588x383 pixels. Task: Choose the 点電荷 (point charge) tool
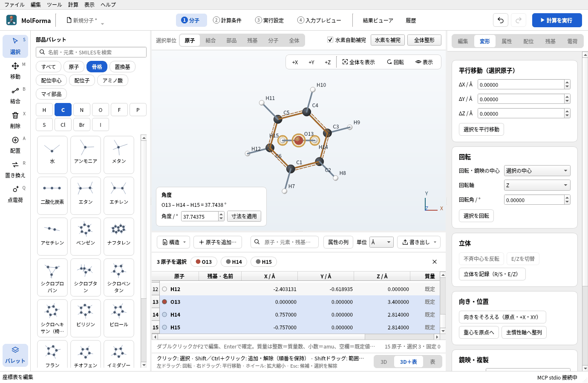tap(15, 194)
